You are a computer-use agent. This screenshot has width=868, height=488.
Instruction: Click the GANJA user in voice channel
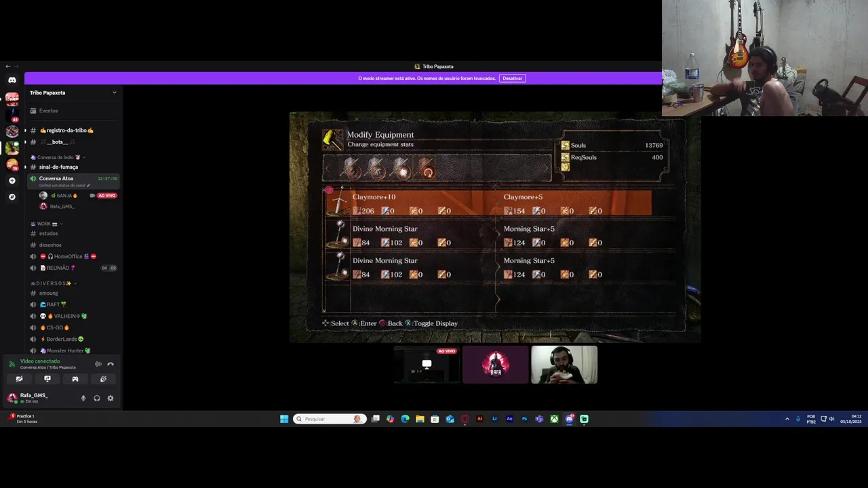(64, 196)
